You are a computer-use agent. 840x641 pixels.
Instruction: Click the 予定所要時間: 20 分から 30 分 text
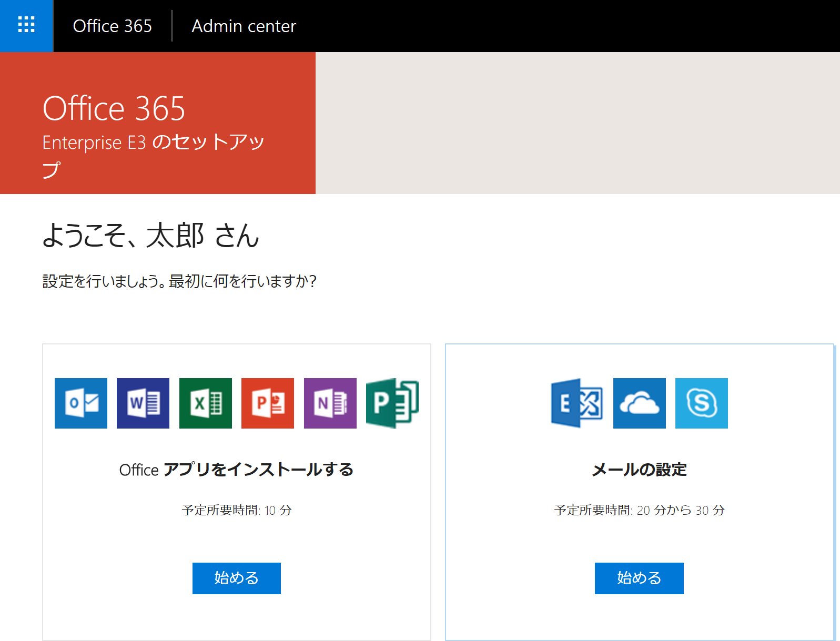[x=639, y=510]
